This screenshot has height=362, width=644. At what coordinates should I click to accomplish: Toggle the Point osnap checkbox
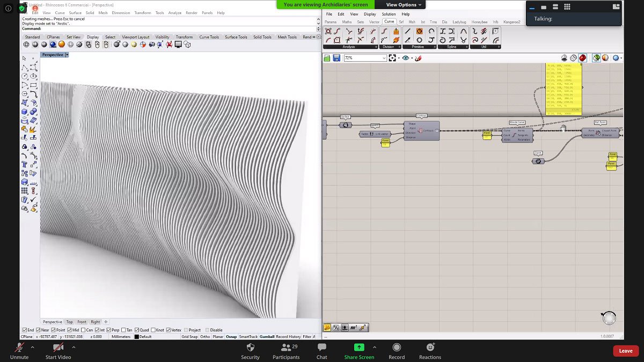54,330
